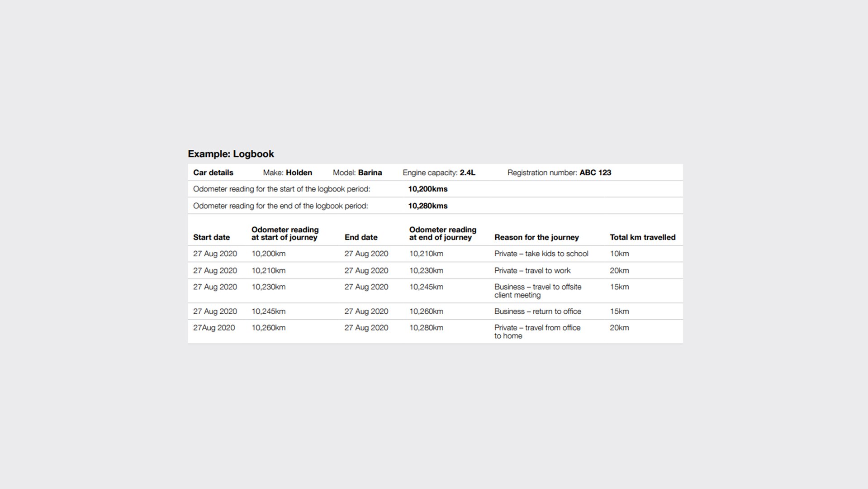Click the "Odometer reading at end of journey" header
This screenshot has width=868, height=489.
pyautogui.click(x=442, y=234)
